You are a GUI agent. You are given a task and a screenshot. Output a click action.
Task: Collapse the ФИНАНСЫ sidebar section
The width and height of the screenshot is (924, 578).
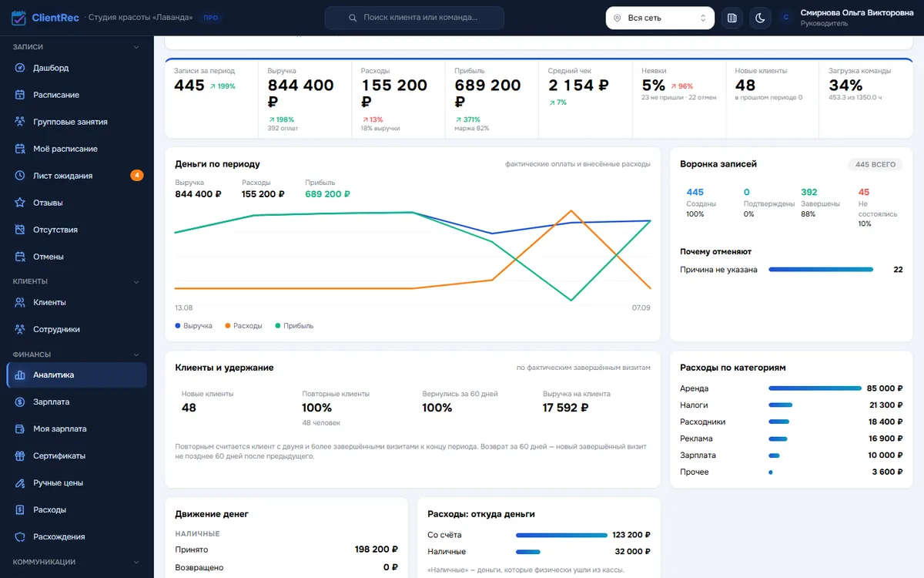[136, 355]
